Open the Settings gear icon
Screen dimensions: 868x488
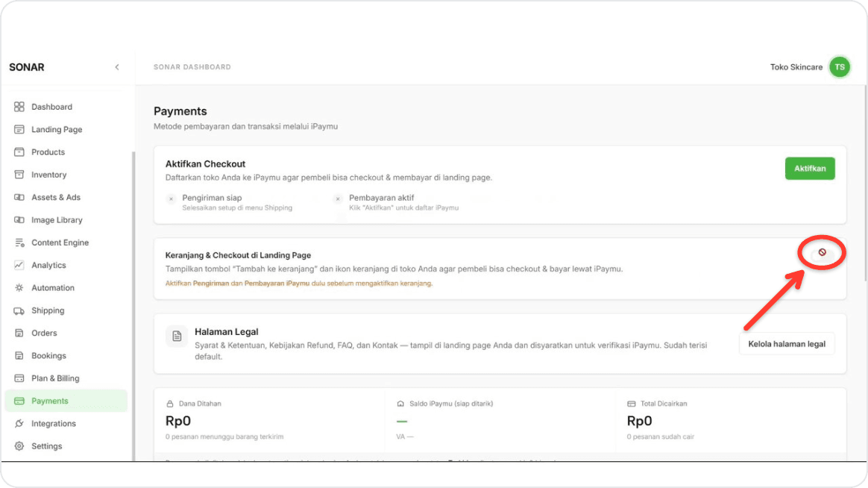[x=19, y=446]
